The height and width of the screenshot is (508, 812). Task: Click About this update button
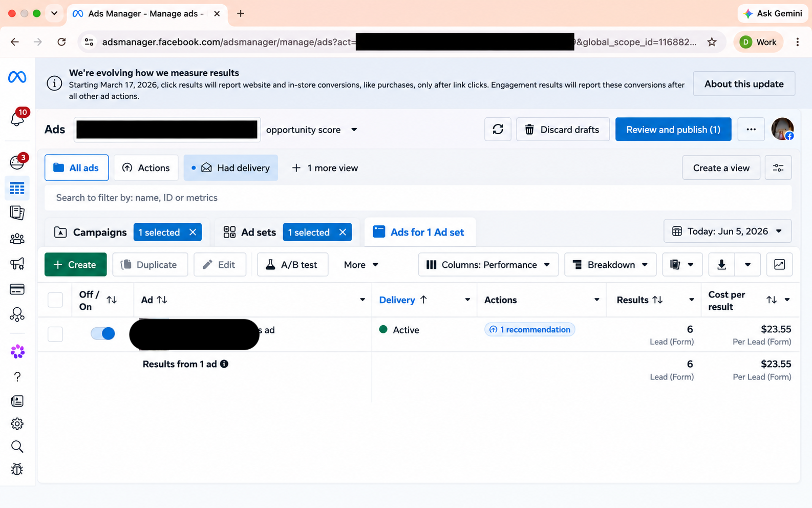coord(744,83)
